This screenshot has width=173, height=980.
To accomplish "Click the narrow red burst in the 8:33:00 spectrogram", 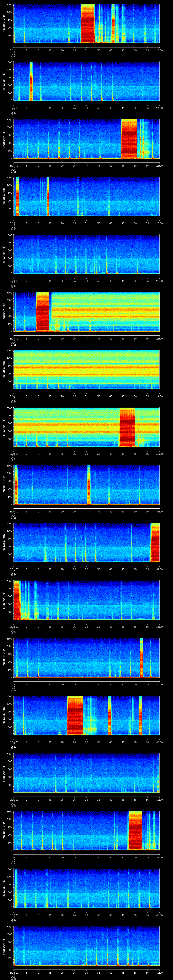I will point(141,658).
